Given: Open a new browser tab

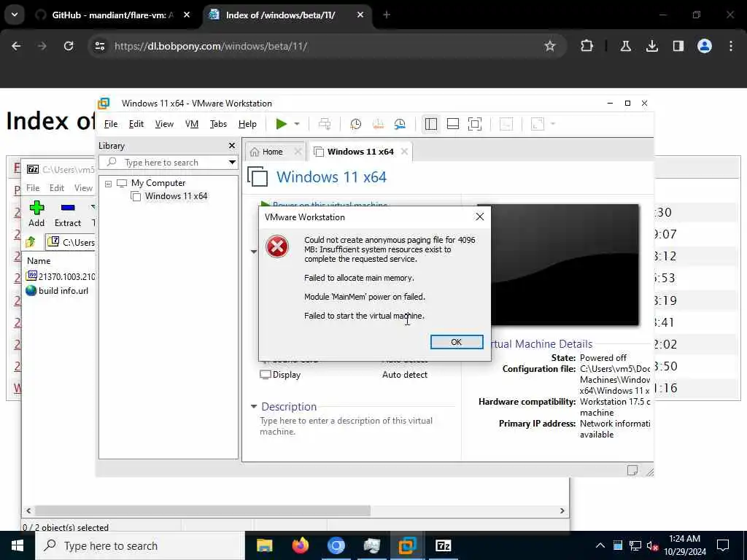Looking at the screenshot, I should [387, 15].
